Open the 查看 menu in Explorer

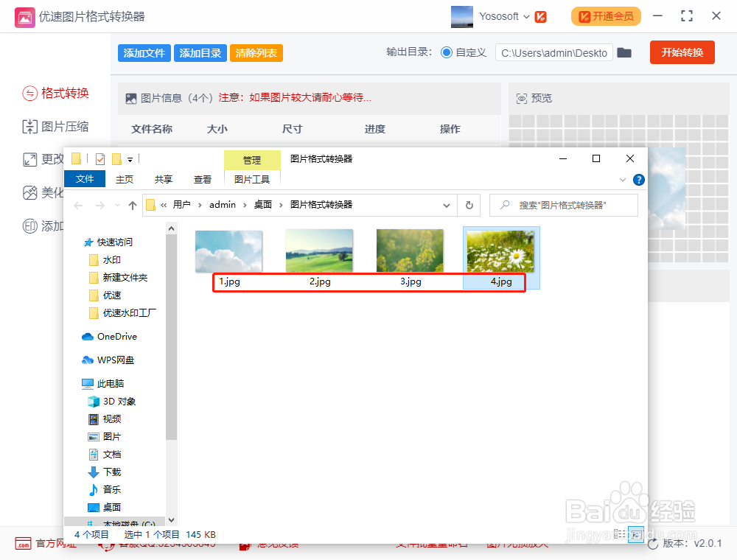(202, 179)
